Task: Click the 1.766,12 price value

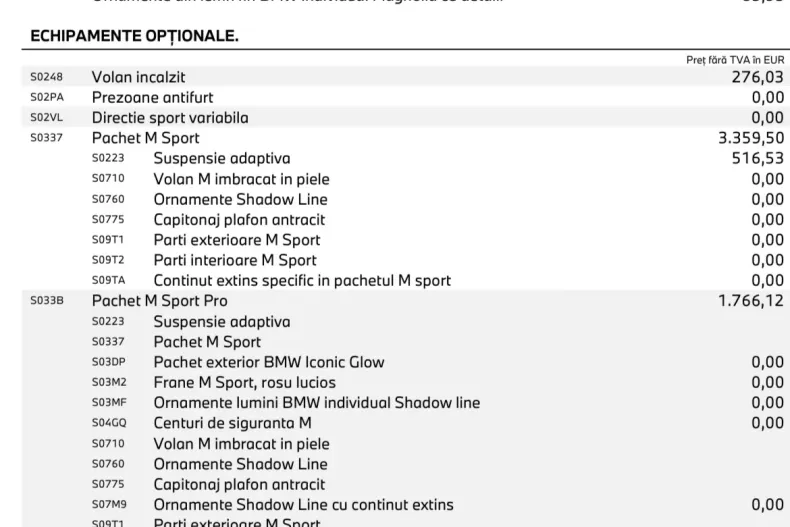Action: click(x=751, y=301)
